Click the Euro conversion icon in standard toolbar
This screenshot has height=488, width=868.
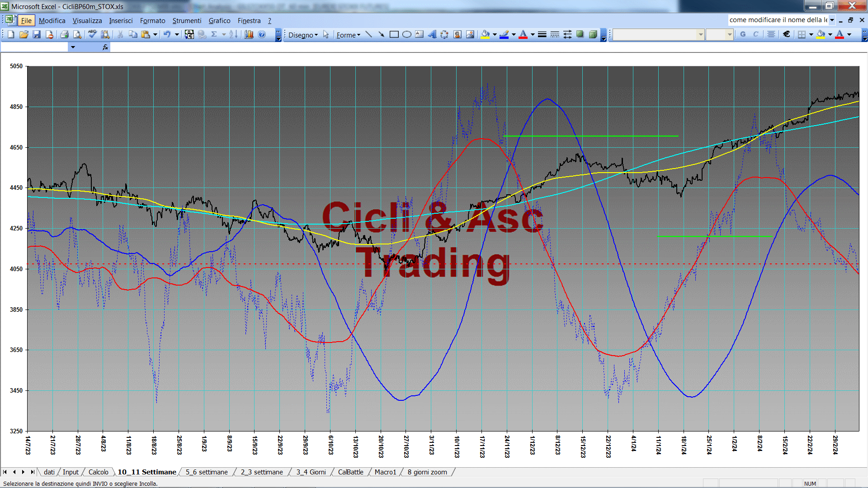tap(189, 34)
